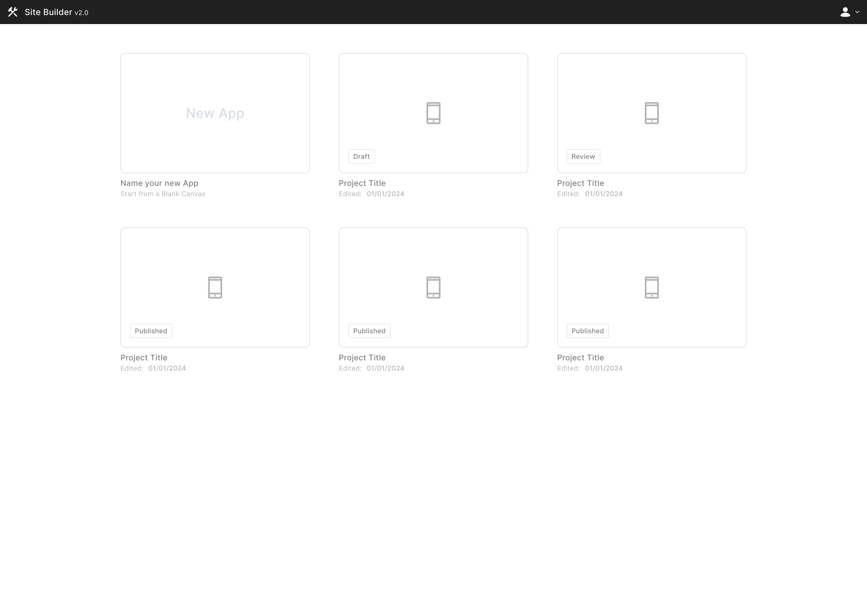Click the first Published status badge
The height and width of the screenshot is (616, 867).
pos(151,331)
